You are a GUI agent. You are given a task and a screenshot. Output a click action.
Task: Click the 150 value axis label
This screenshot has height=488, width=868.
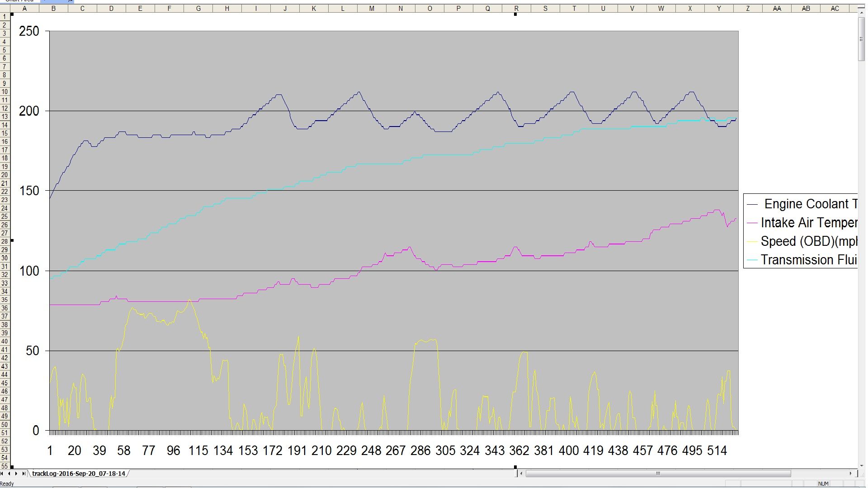(29, 191)
